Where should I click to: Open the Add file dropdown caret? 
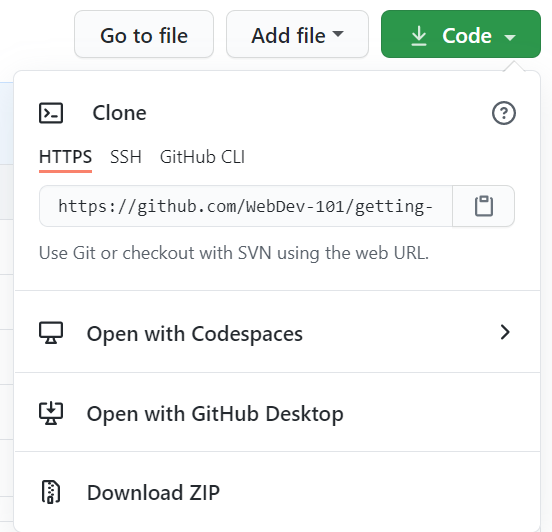338,34
